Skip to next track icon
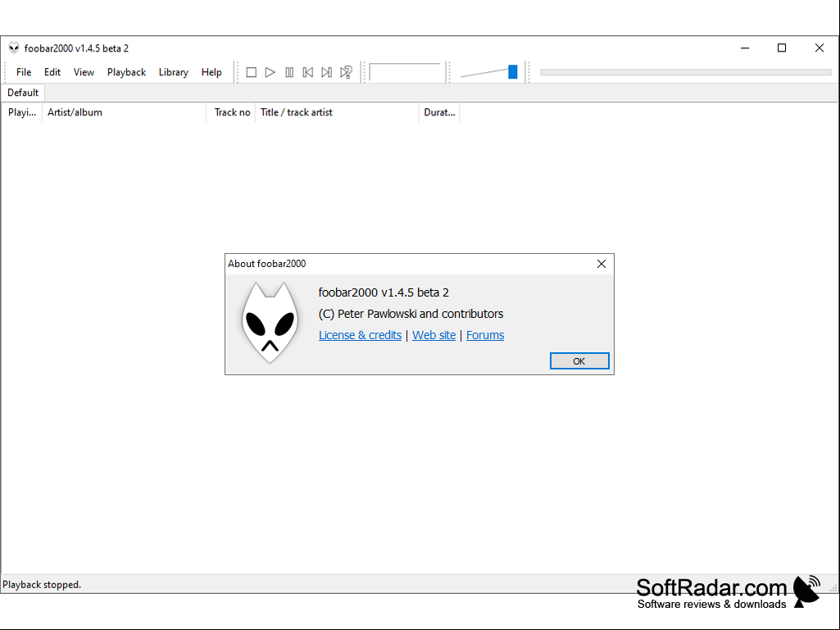 (326, 72)
